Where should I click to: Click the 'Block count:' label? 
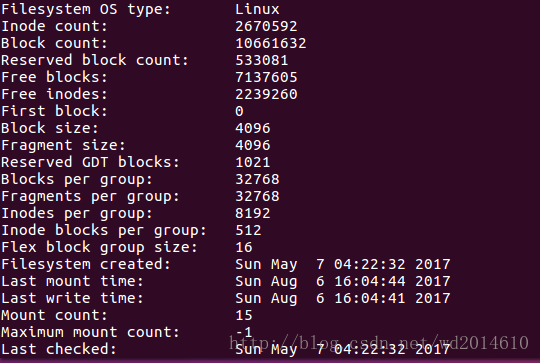pos(54,43)
